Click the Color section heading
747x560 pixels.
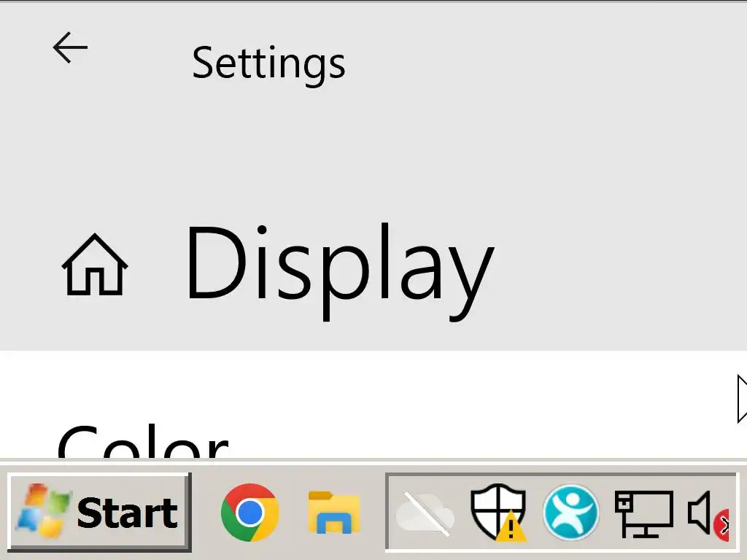143,441
